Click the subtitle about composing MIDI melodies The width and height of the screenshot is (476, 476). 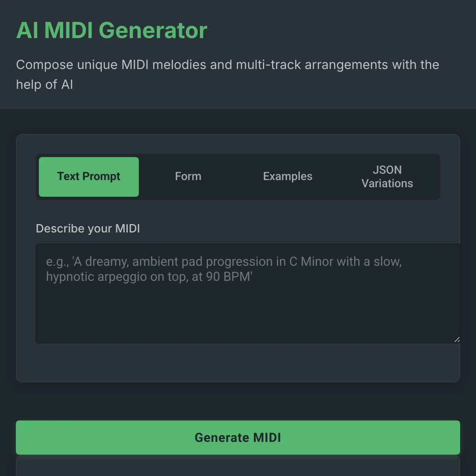click(228, 75)
